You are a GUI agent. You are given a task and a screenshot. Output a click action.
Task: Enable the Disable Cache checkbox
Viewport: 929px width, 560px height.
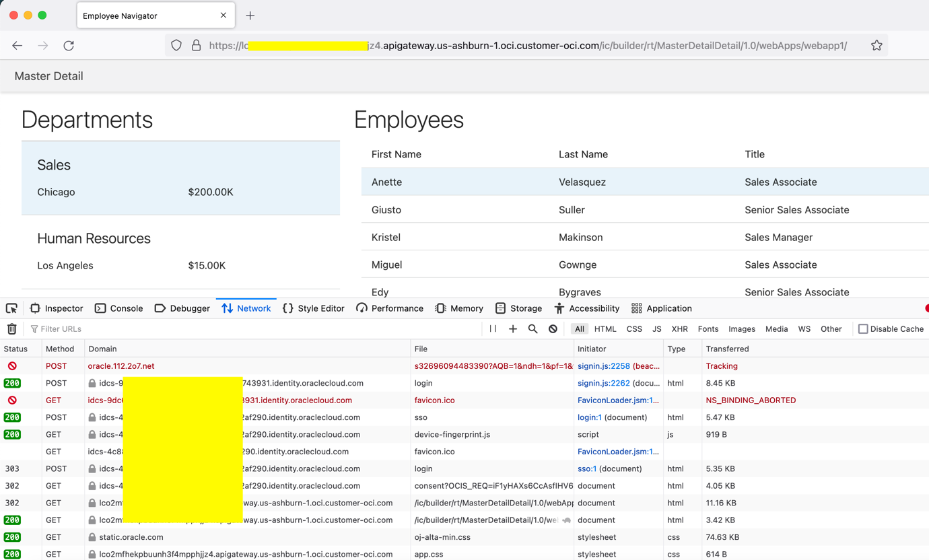[x=863, y=329]
